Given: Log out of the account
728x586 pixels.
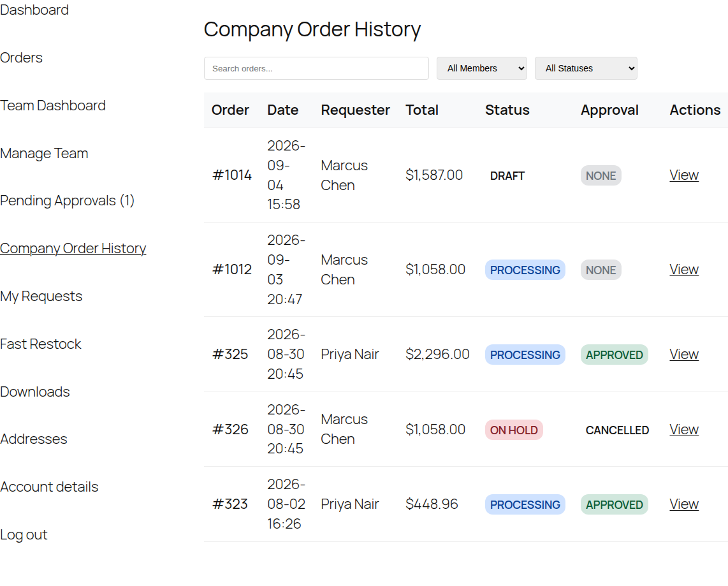Looking at the screenshot, I should (24, 534).
